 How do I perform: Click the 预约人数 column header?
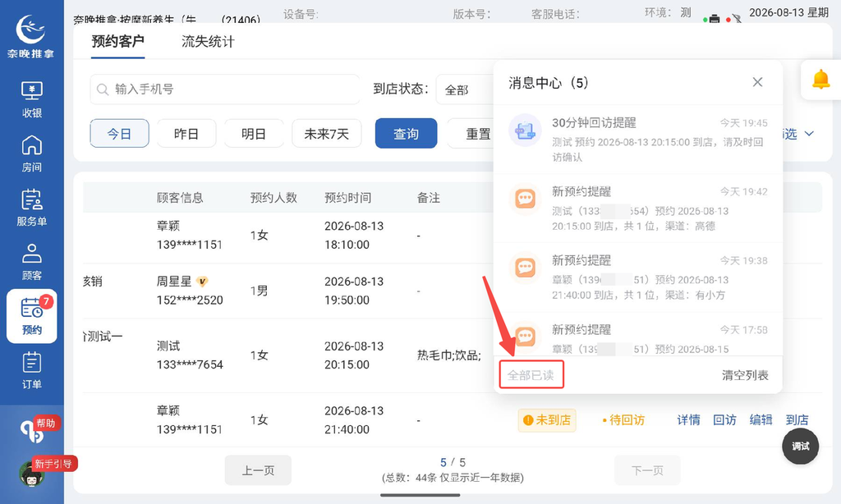273,198
